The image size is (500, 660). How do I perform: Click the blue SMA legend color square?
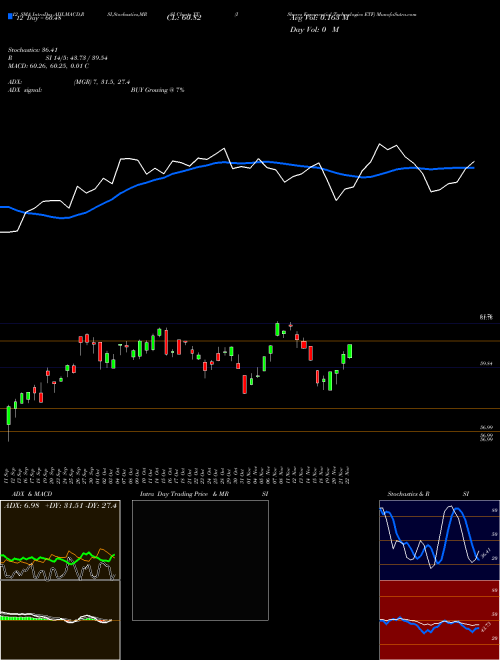tap(11, 16)
